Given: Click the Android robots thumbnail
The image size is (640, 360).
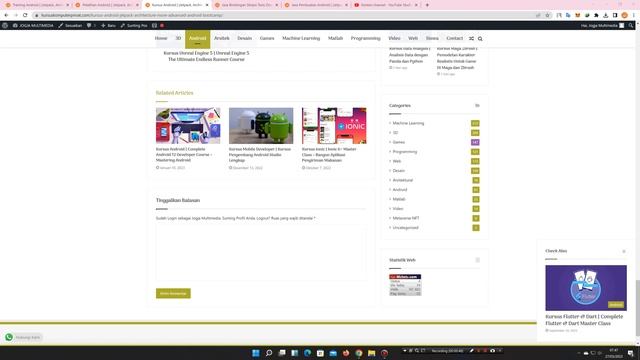Looking at the screenshot, I should [261, 126].
